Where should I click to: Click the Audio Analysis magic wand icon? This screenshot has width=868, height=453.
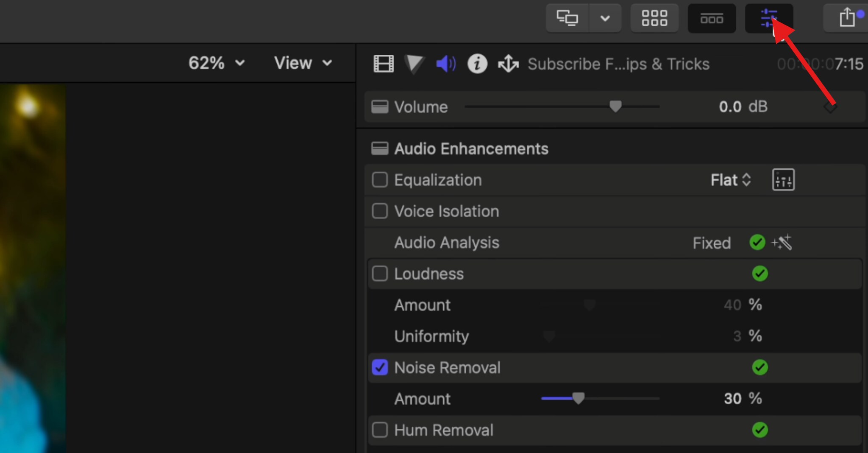tap(782, 242)
